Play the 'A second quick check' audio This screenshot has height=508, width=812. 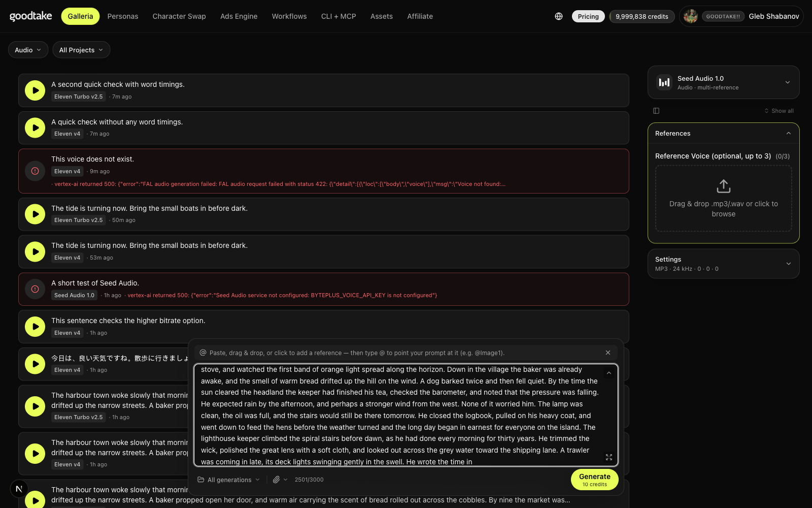click(35, 90)
